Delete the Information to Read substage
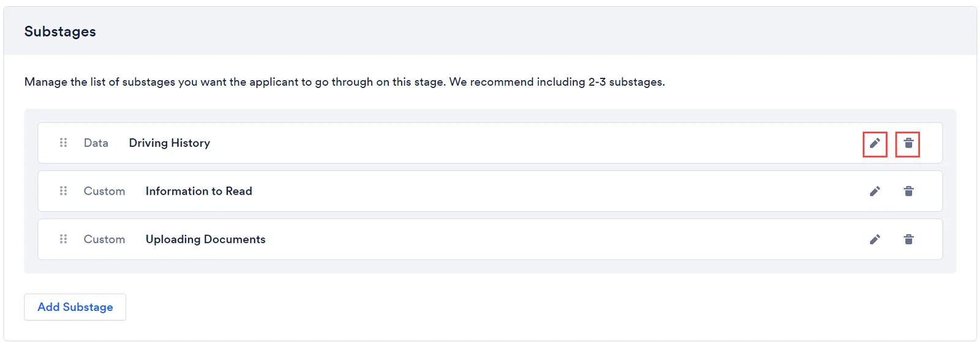 (x=908, y=192)
